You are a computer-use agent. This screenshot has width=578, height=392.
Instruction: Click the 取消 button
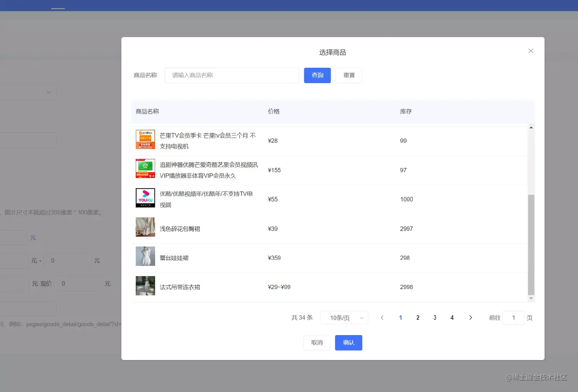[x=317, y=343]
